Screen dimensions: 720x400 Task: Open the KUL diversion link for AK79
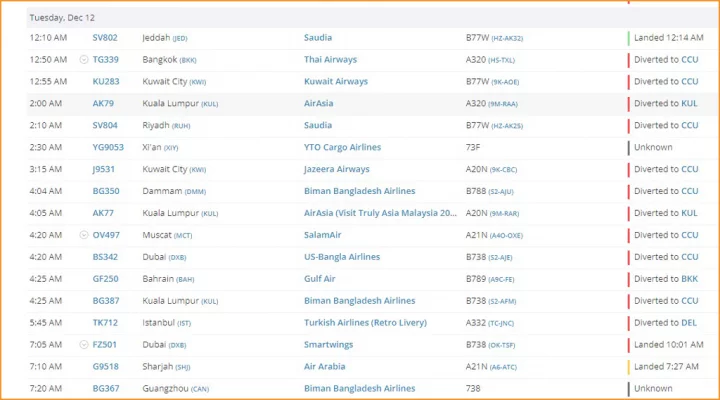(689, 104)
